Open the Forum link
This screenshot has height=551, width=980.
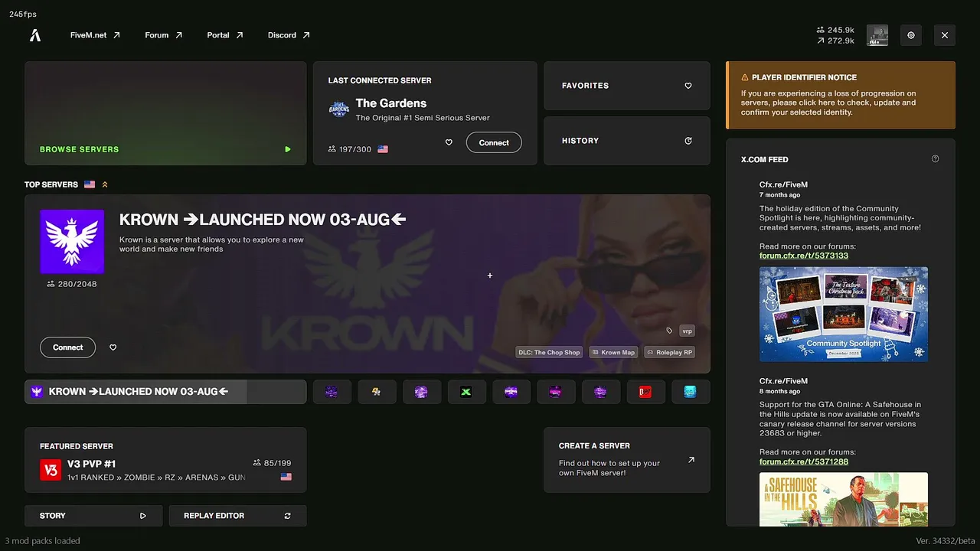[x=164, y=35]
